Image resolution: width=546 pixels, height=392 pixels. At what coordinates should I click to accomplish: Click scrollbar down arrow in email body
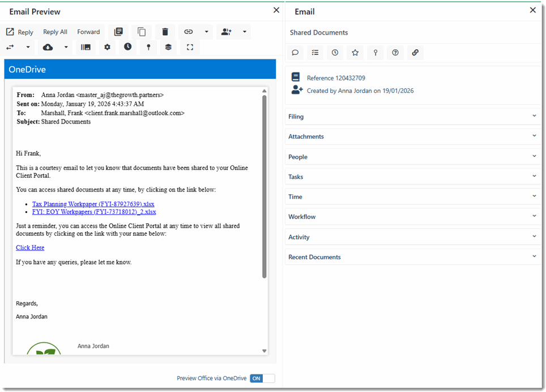[265, 351]
